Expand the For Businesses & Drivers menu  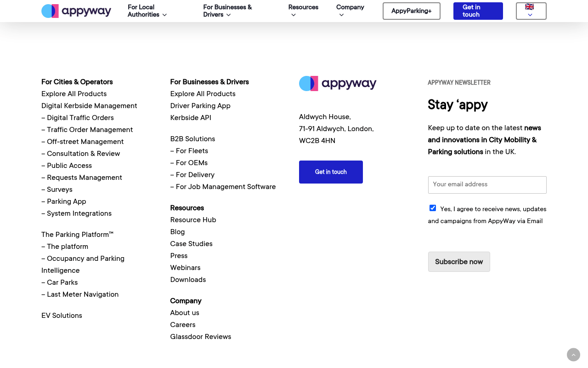[227, 11]
